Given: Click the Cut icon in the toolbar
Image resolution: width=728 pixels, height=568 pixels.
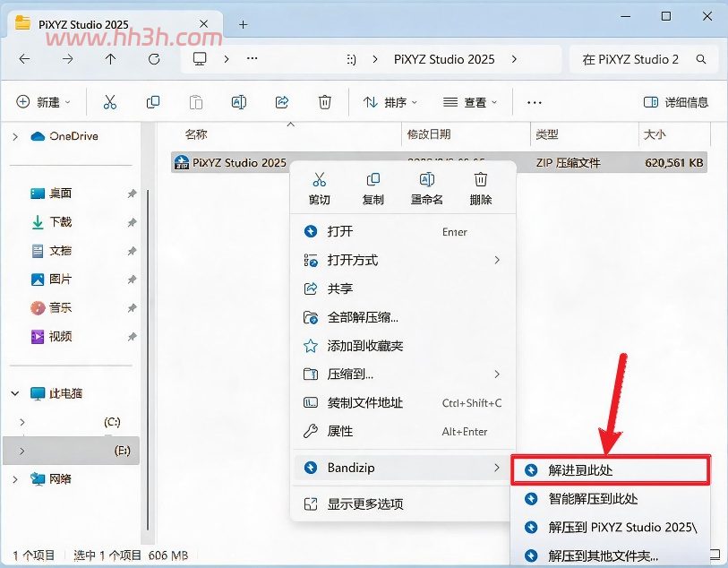Looking at the screenshot, I should (x=110, y=102).
